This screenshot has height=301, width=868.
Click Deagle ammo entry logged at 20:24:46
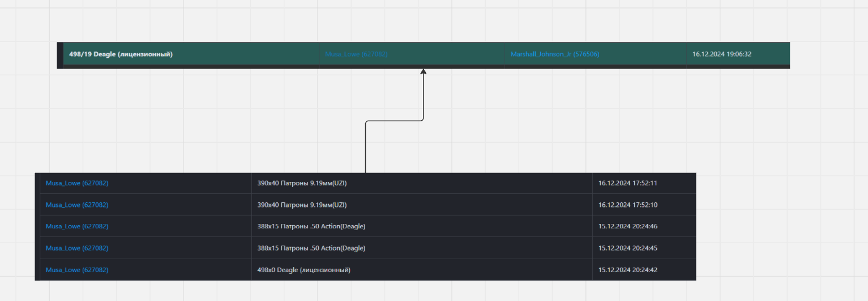(311, 226)
